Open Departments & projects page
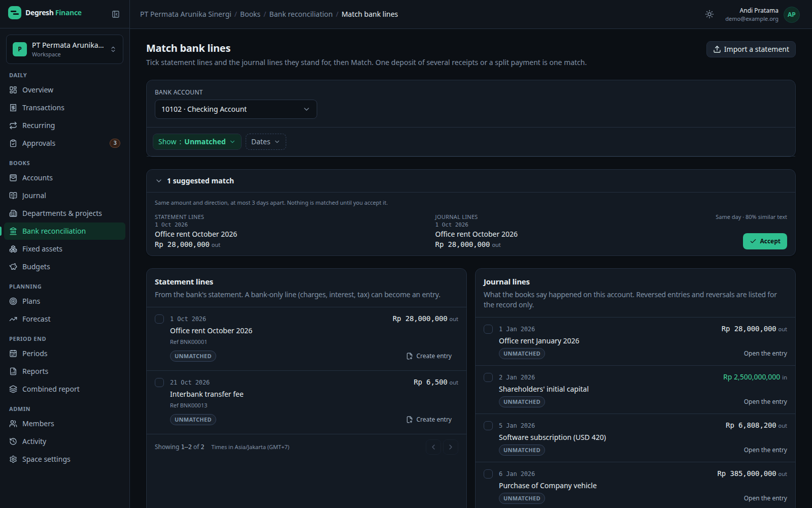 tap(64, 213)
